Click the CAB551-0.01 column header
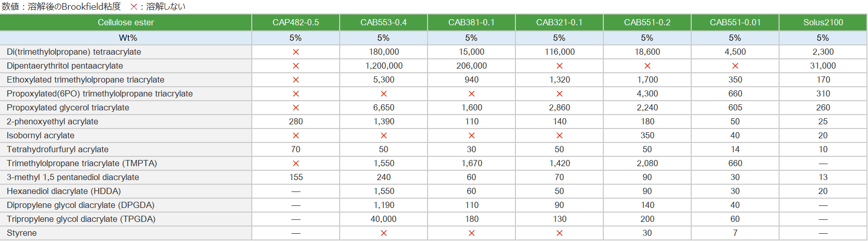This screenshot has height=241, width=868. pos(735,23)
